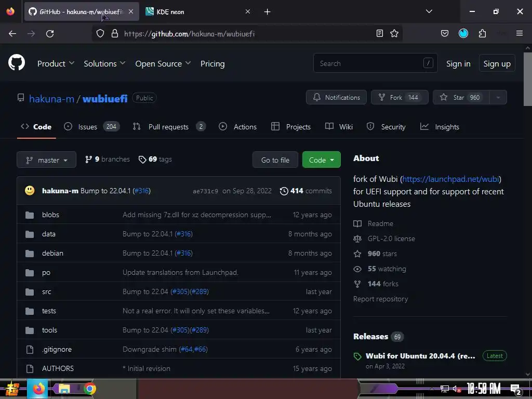Open the list all tabs chevron
The image size is (532, 399).
[429, 11]
